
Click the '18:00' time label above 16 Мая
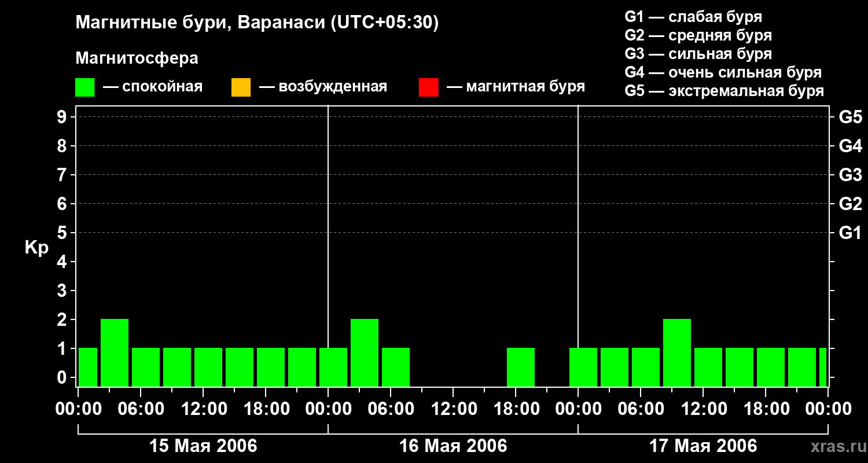point(516,409)
